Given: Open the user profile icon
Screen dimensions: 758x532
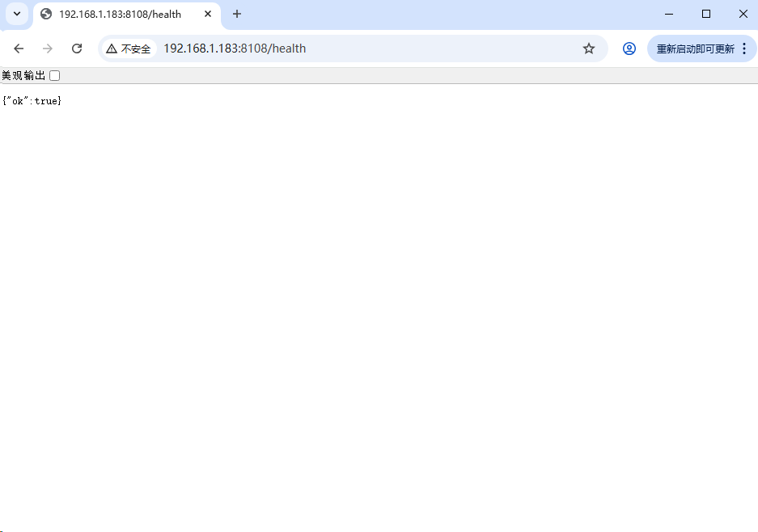Looking at the screenshot, I should 629,49.
